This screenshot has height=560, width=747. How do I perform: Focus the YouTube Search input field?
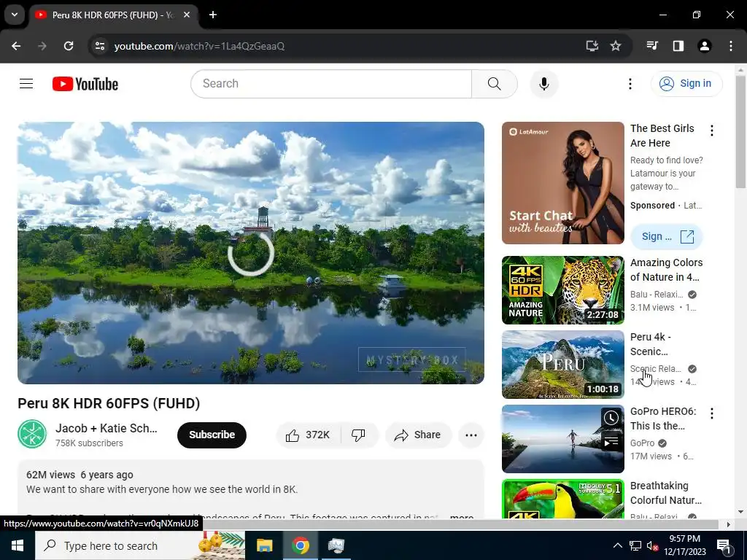click(332, 84)
